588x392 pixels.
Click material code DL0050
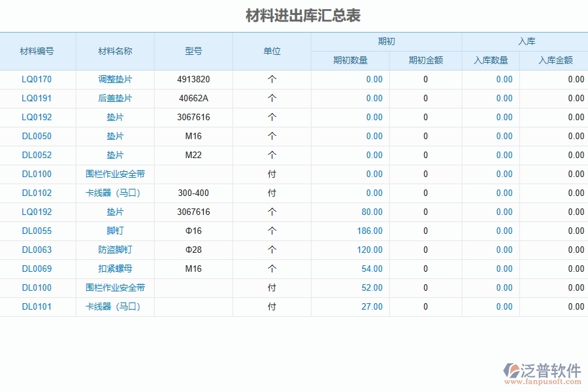(x=37, y=136)
